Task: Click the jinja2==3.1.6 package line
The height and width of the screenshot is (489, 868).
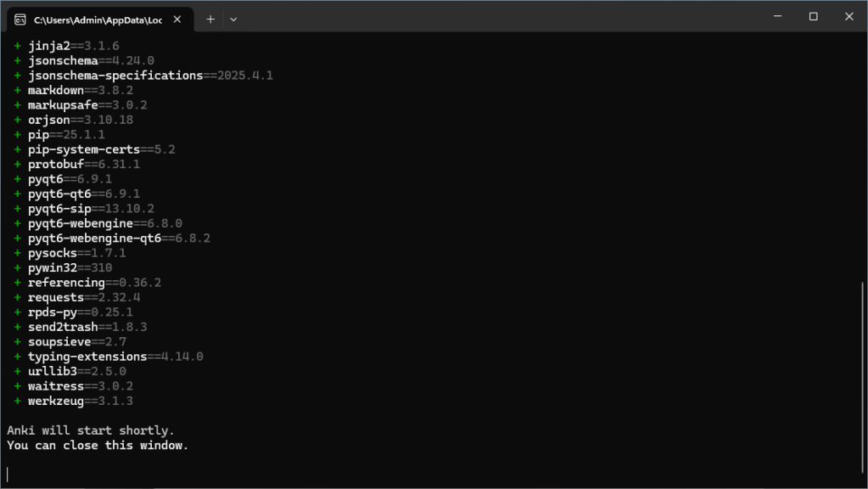Action: [73, 46]
